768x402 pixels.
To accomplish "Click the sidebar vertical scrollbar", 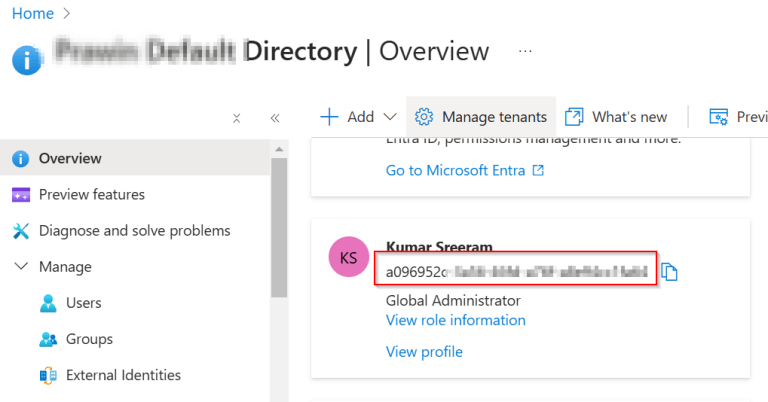I will point(279,230).
